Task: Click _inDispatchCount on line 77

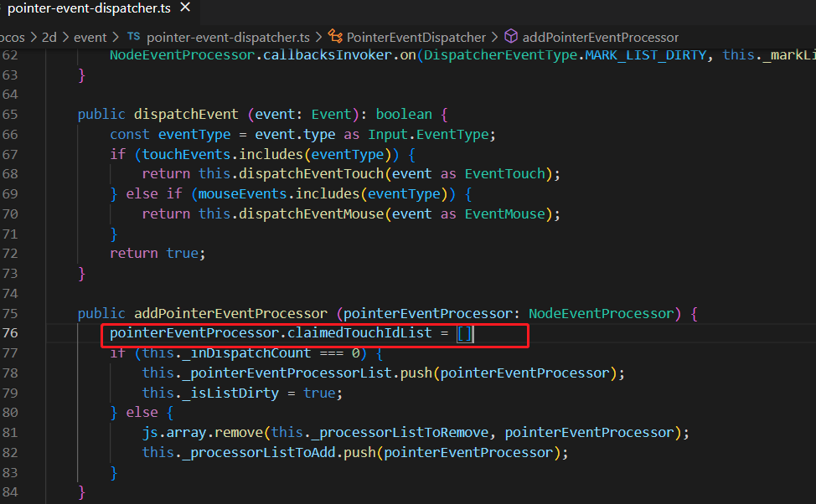Action: [x=246, y=353]
